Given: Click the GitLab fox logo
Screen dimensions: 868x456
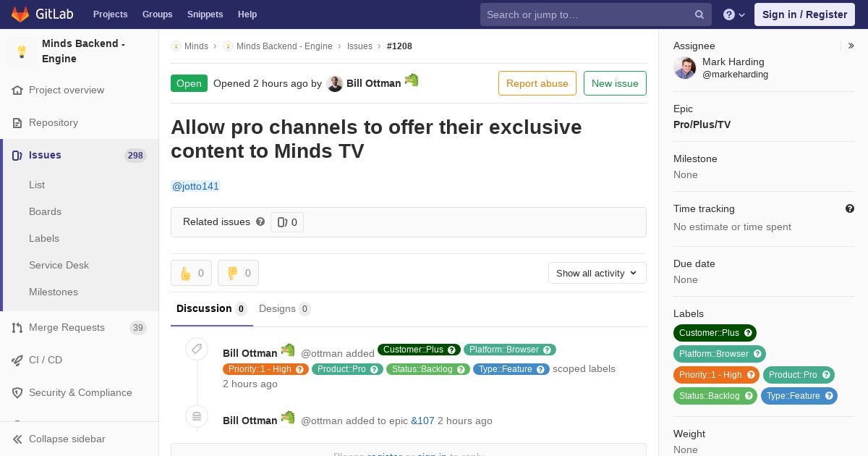Looking at the screenshot, I should tap(20, 14).
